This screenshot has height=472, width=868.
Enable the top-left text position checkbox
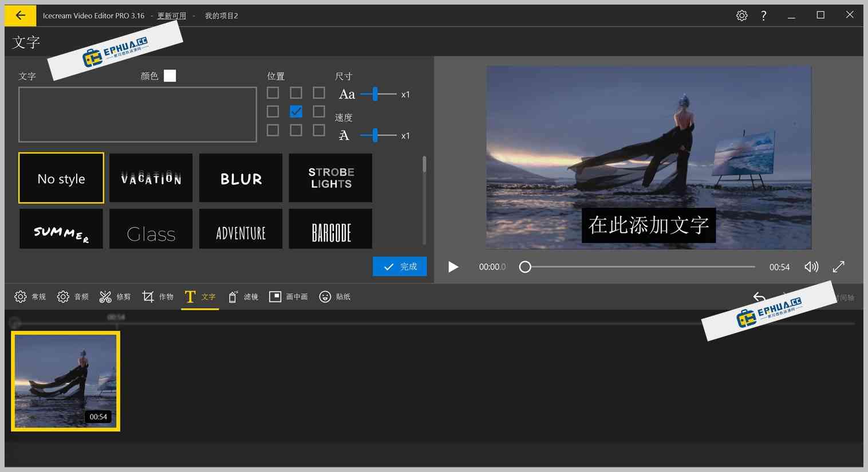click(x=273, y=92)
